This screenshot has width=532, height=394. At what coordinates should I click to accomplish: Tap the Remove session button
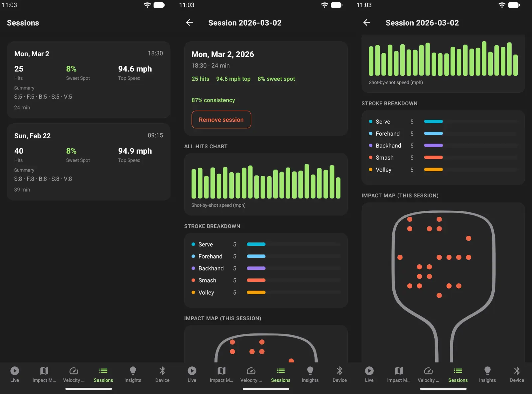(221, 120)
